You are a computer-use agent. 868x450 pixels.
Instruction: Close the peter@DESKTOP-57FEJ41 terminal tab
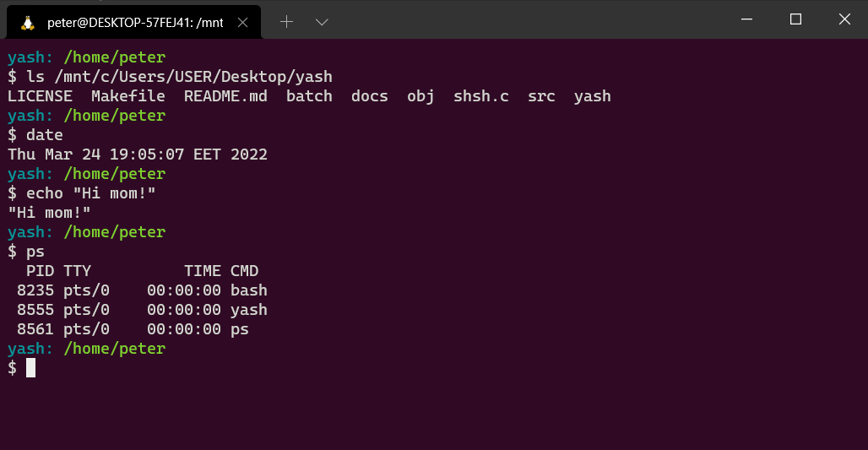[244, 23]
